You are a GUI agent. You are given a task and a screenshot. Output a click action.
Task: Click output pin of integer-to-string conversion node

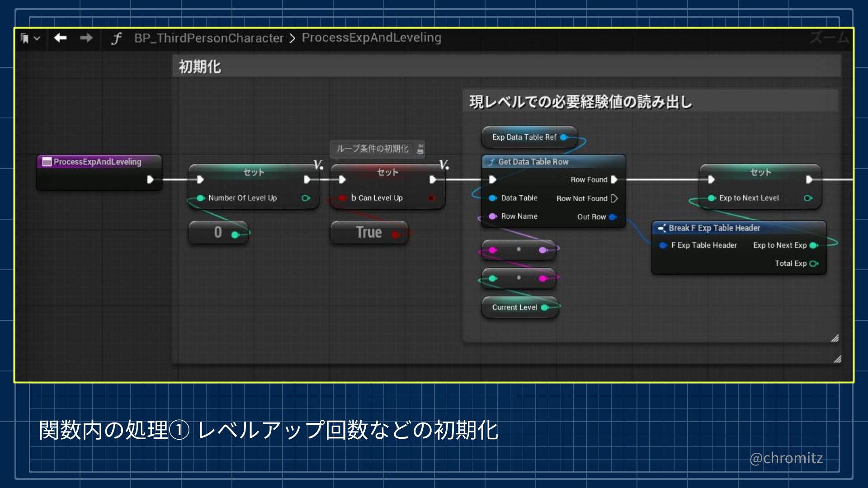(x=543, y=278)
